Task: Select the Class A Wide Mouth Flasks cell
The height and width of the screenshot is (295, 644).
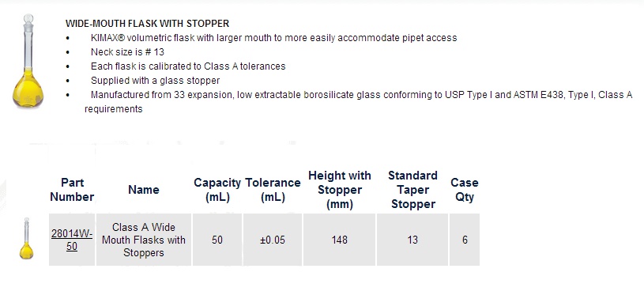Action: tap(143, 240)
